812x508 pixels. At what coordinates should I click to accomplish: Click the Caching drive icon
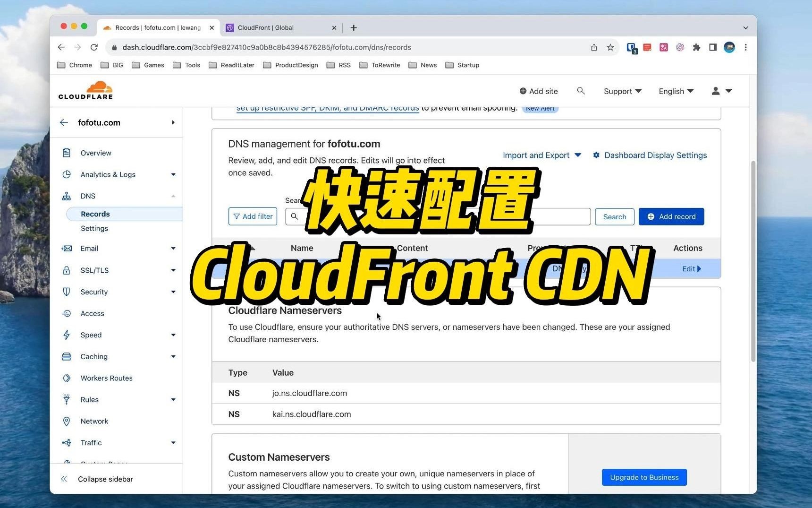pos(67,357)
